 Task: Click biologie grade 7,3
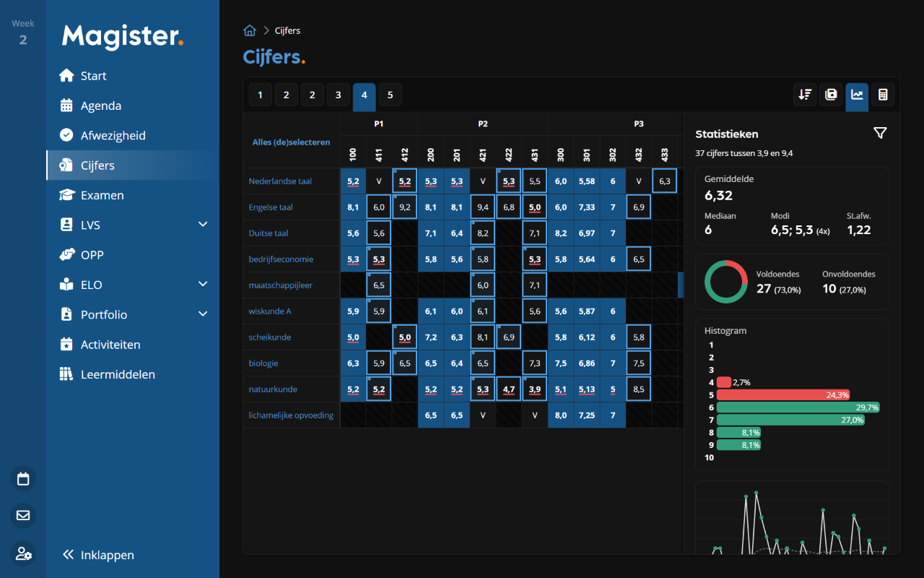click(535, 363)
